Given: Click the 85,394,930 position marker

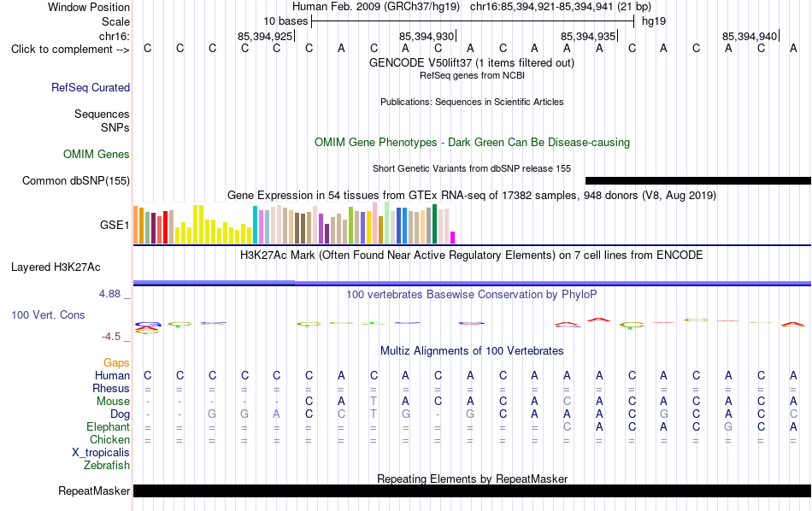Looking at the screenshot, I should click(427, 36).
